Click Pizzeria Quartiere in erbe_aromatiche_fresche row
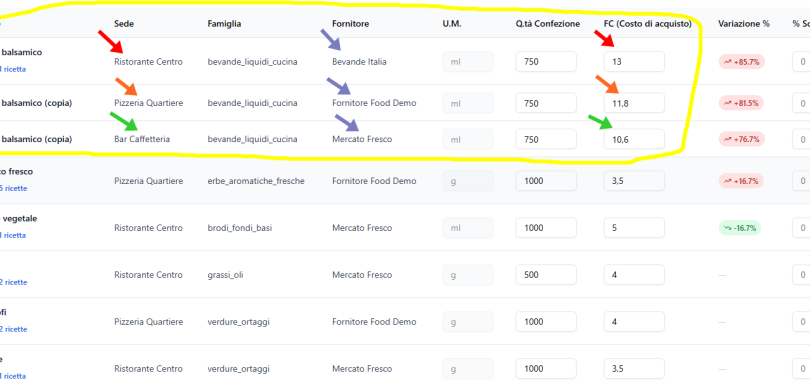This screenshot has width=810, height=385. (148, 181)
